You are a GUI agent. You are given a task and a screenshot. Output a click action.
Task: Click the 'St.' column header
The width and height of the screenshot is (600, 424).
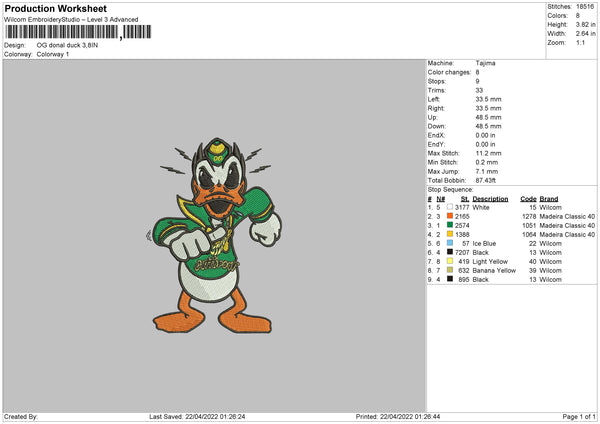click(x=465, y=199)
